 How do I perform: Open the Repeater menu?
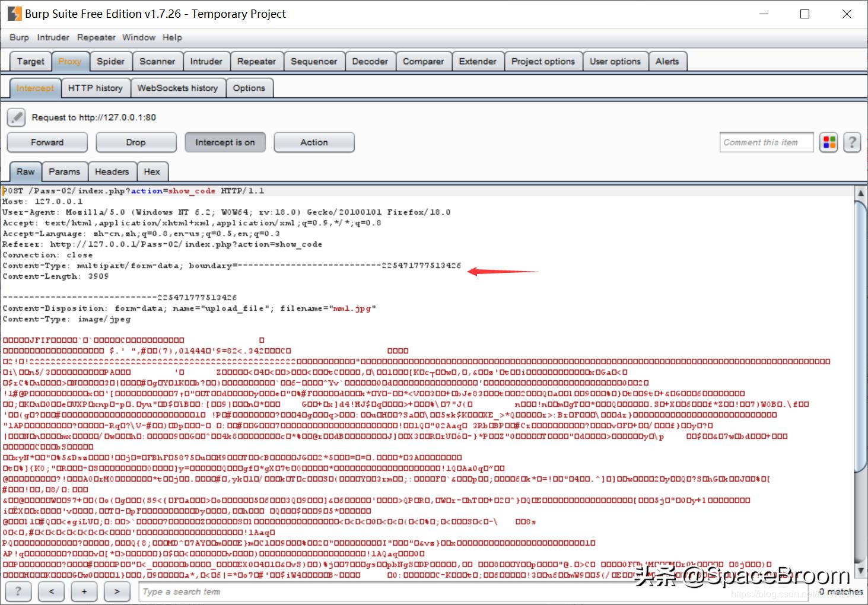(x=96, y=37)
